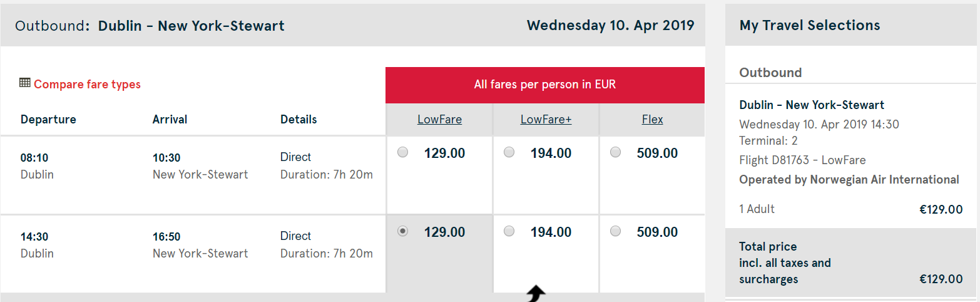Click the black arrow icon below the fare table
Screen dimensions: 980x302
point(535,294)
